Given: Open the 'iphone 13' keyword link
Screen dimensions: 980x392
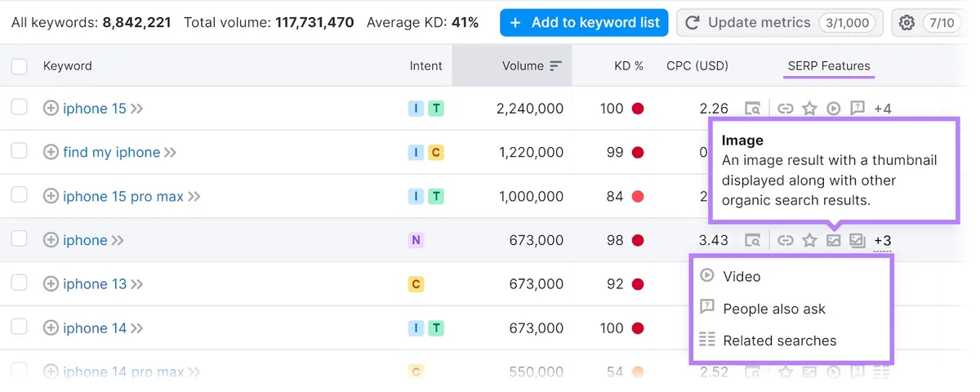Looking at the screenshot, I should 95,284.
